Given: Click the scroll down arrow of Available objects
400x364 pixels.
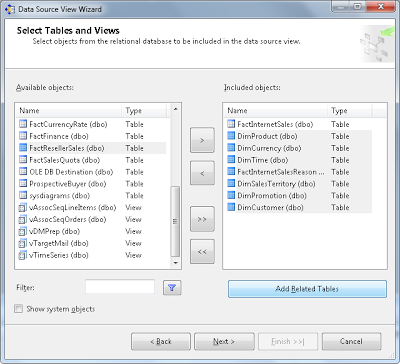Looking at the screenshot, I should click(x=175, y=263).
